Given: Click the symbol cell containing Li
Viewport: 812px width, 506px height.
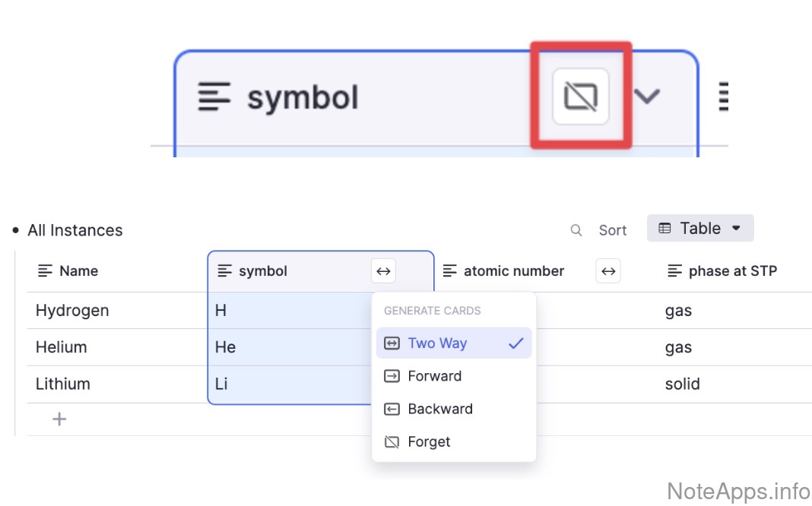Looking at the screenshot, I should pos(221,384).
